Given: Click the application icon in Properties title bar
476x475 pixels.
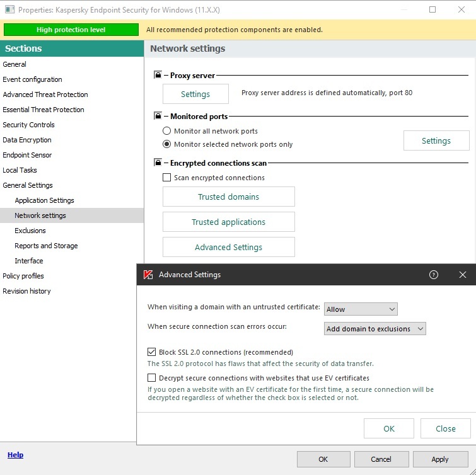Looking at the screenshot, I should [x=9, y=10].
